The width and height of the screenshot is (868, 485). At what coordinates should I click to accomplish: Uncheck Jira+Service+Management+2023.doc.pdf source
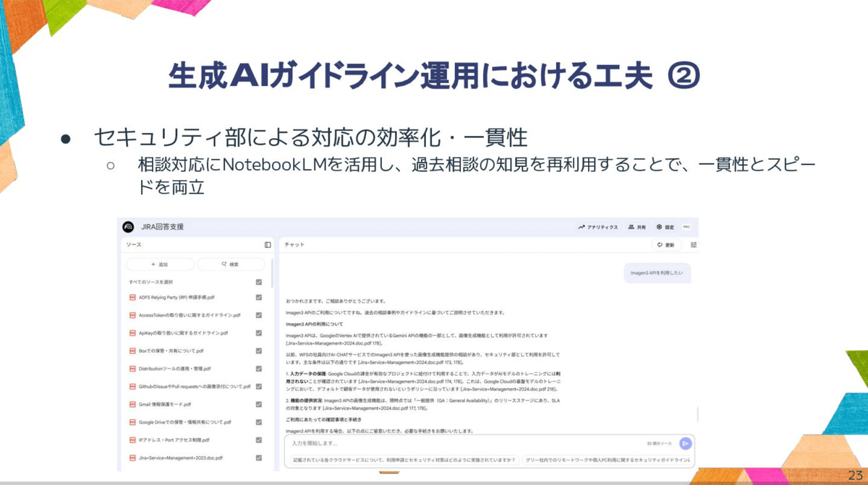[x=259, y=457]
